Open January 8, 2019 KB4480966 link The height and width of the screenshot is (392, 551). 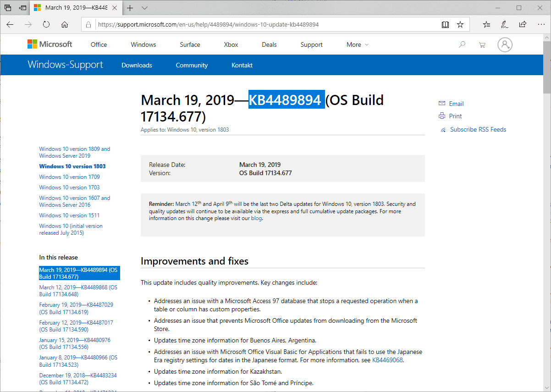(x=78, y=361)
